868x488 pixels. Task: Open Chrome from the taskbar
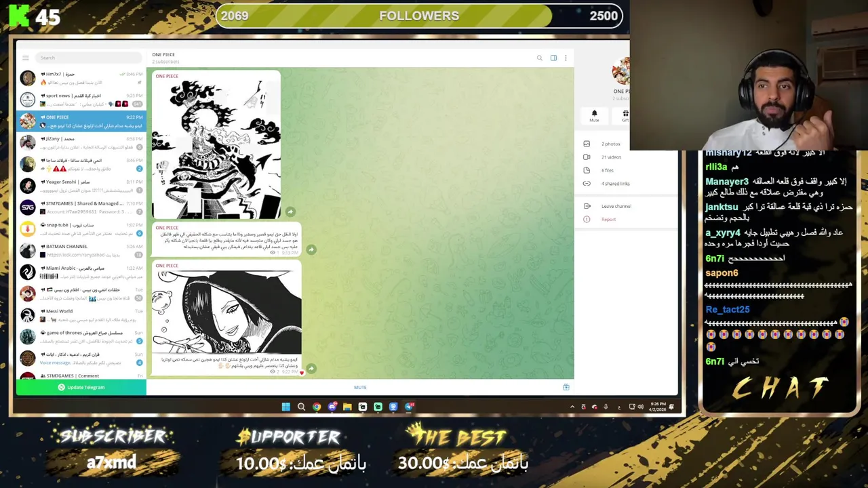[317, 407]
